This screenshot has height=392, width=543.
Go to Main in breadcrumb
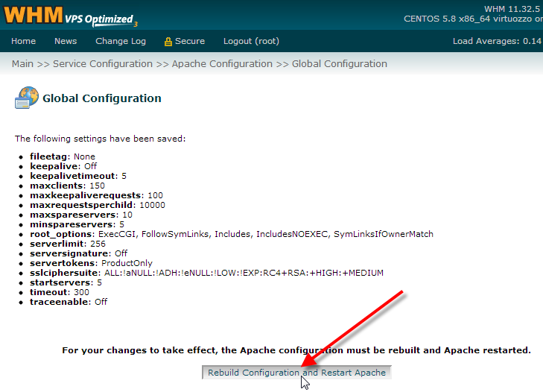22,64
